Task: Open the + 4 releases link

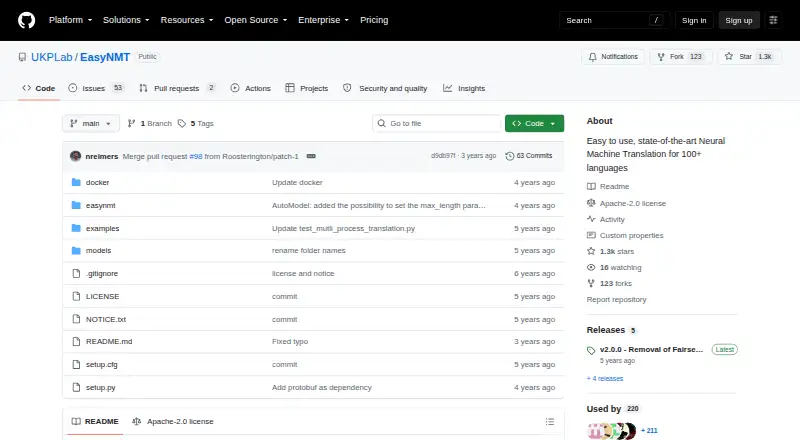Action: [x=605, y=379]
